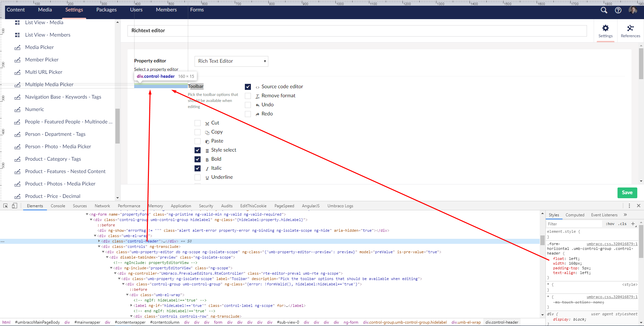Click the pencil icon beside Media Picker
This screenshot has width=644, height=326.
click(x=17, y=47)
